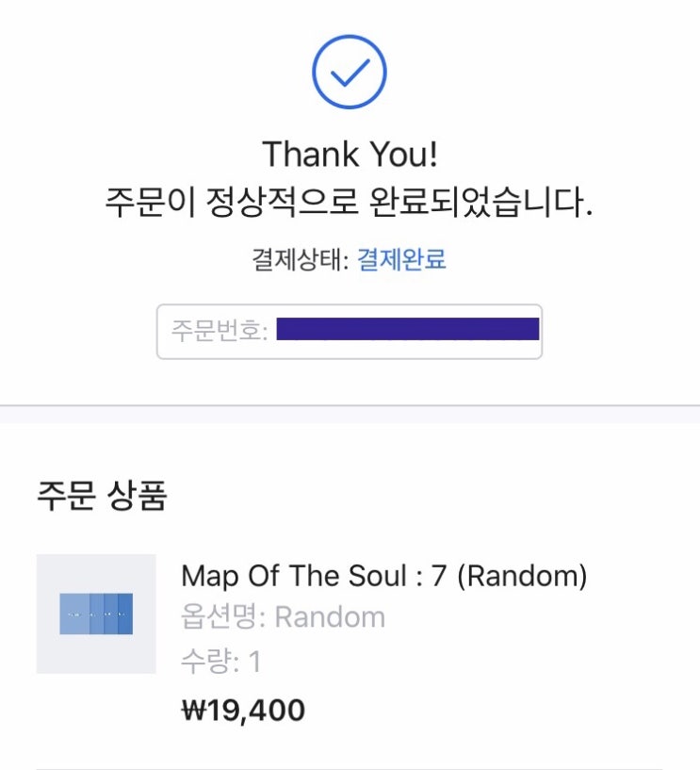This screenshot has width=700, height=770.
Task: Click the quantity value 1 beside 수량
Action: coord(254,661)
